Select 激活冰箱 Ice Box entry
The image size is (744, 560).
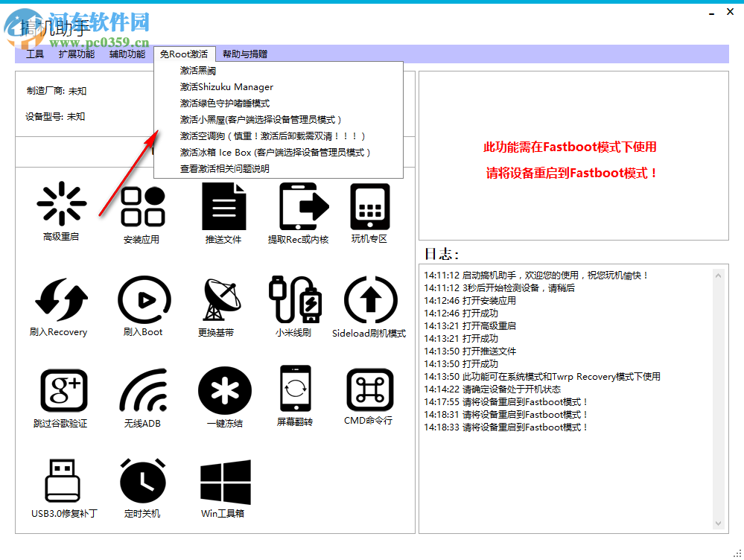point(279,153)
